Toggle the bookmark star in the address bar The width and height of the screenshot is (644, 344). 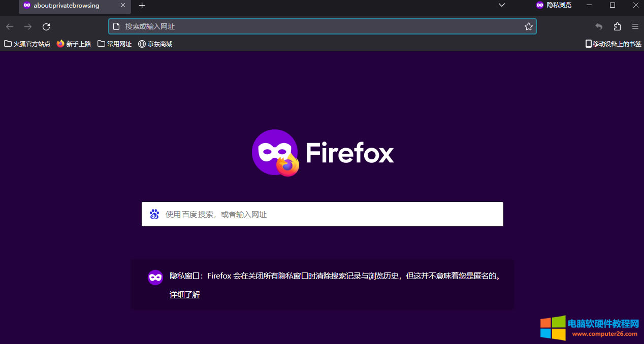click(x=528, y=26)
